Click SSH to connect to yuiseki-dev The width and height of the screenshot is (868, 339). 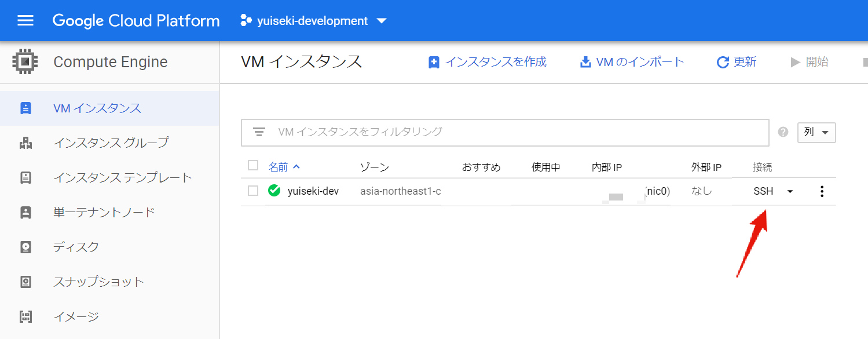[x=763, y=191]
